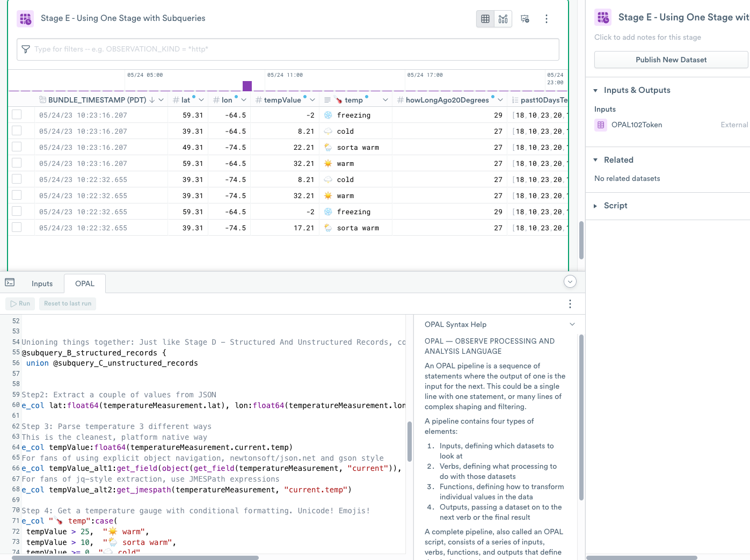This screenshot has height=560, width=750.
Task: Click the Stage E title text
Action: coord(123,18)
